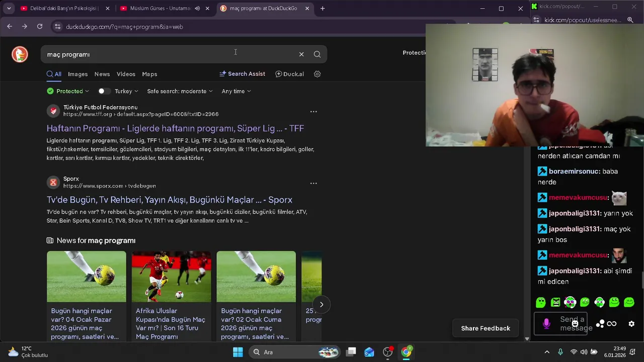Click the Türkiye Futbol Federasyonu favicon
The image size is (644, 362).
tap(53, 111)
